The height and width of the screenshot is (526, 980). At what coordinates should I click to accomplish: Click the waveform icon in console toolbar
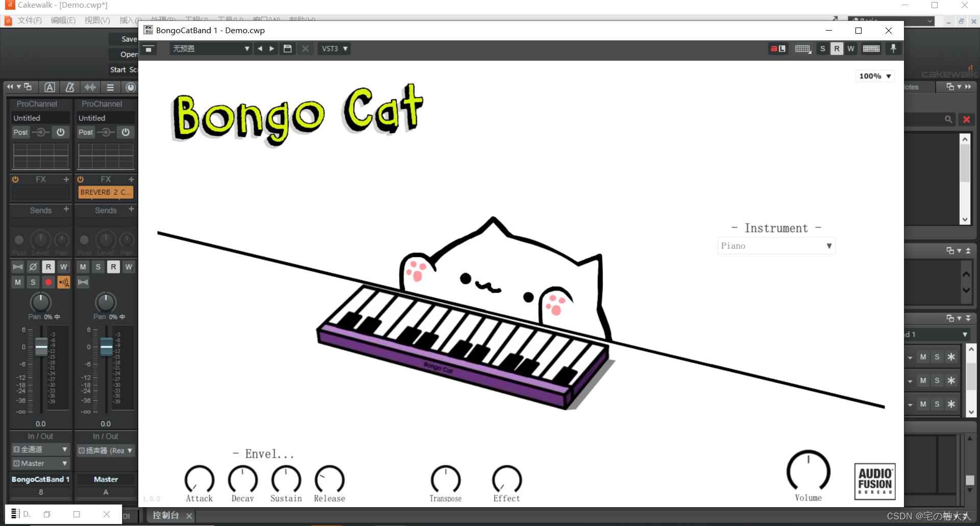click(x=90, y=87)
